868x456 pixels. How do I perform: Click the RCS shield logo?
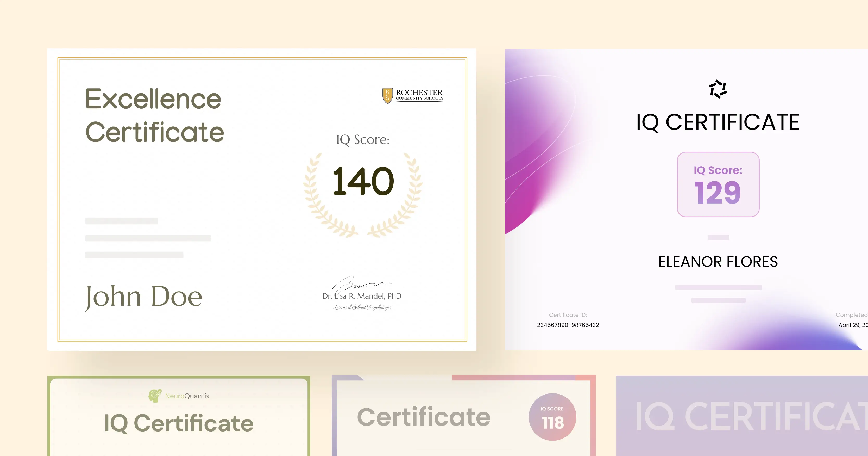click(x=388, y=94)
